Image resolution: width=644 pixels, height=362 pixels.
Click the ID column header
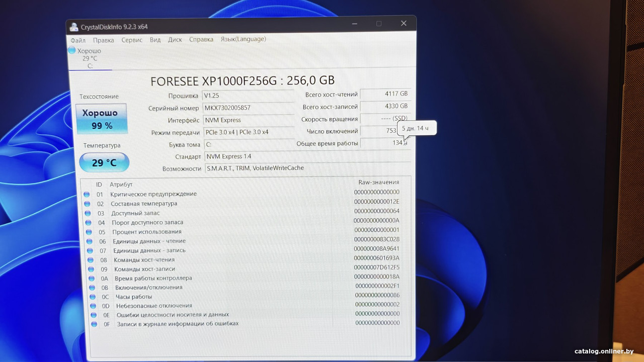99,185
